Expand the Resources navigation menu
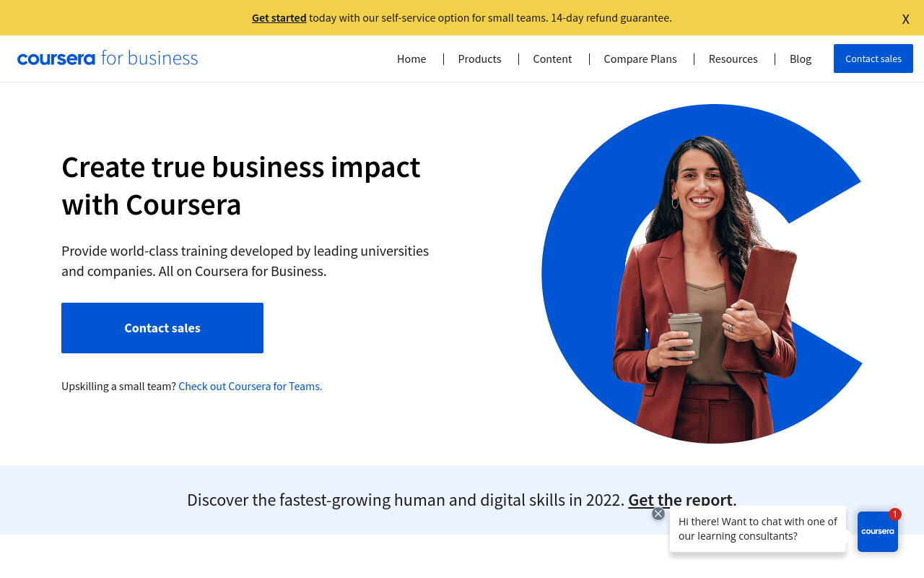 tap(733, 59)
